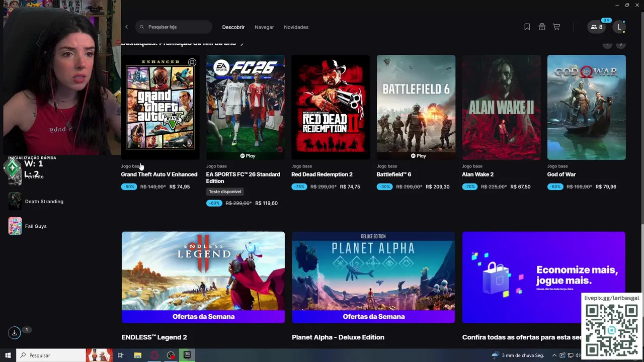The image size is (644, 362).
Task: Go back with the left chevron
Action: (x=127, y=27)
